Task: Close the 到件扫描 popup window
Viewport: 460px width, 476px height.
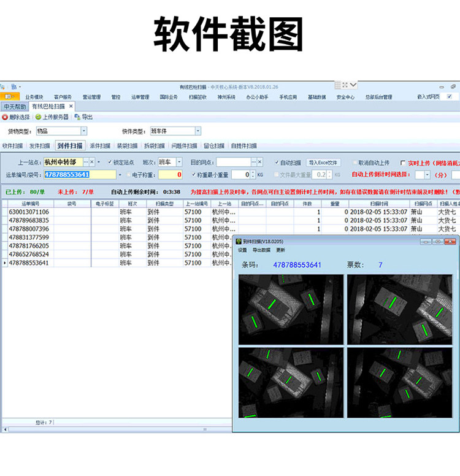Action: click(x=450, y=242)
